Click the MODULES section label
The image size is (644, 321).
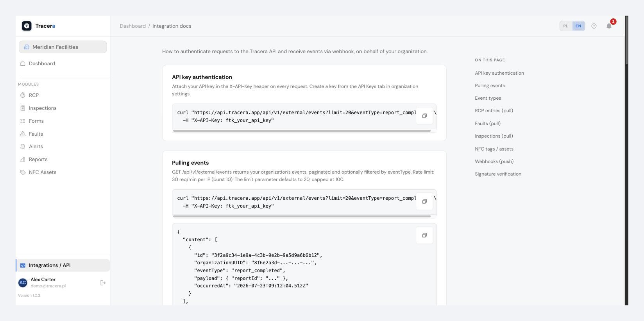coord(28,84)
